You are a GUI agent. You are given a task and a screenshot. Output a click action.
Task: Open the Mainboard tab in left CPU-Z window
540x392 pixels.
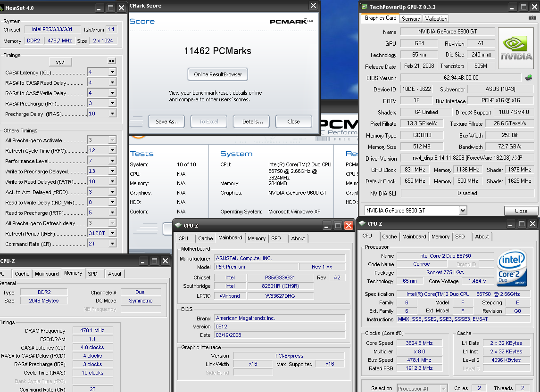pos(47,274)
